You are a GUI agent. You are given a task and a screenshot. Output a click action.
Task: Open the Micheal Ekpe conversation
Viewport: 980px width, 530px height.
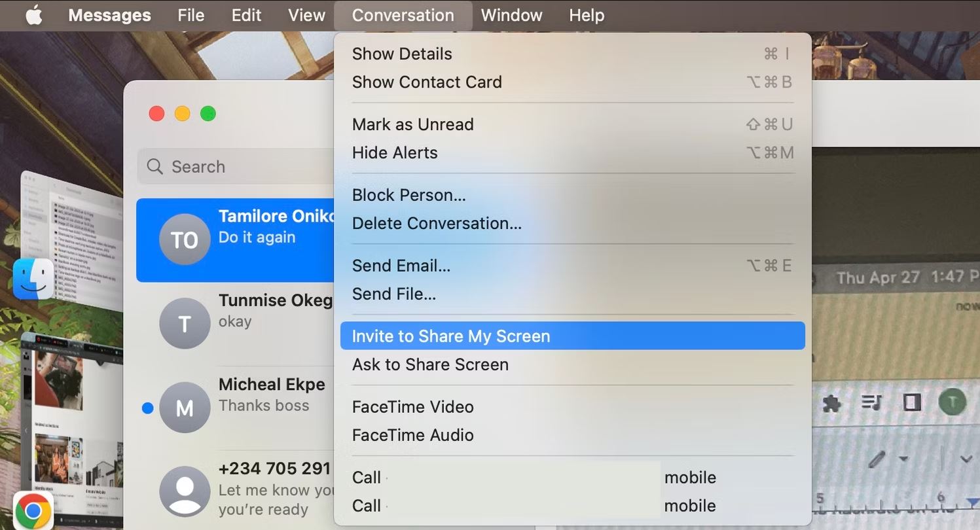click(x=236, y=407)
